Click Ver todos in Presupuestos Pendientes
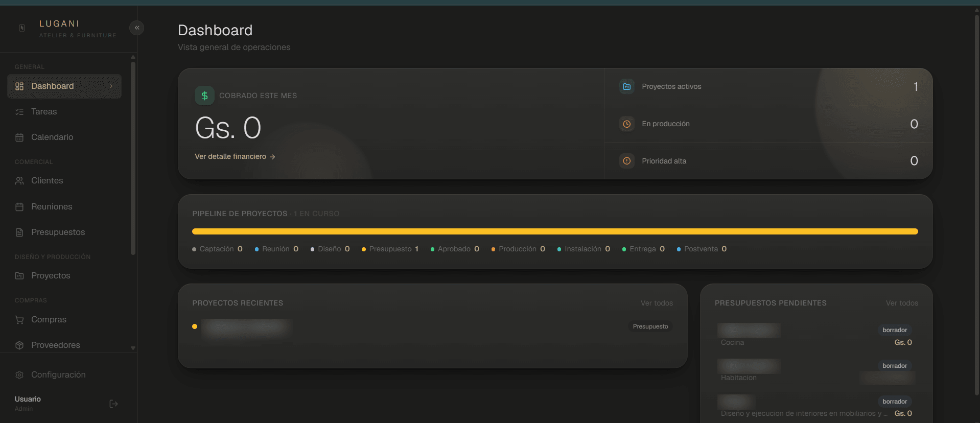Screen dimensions: 980x423 902,303
